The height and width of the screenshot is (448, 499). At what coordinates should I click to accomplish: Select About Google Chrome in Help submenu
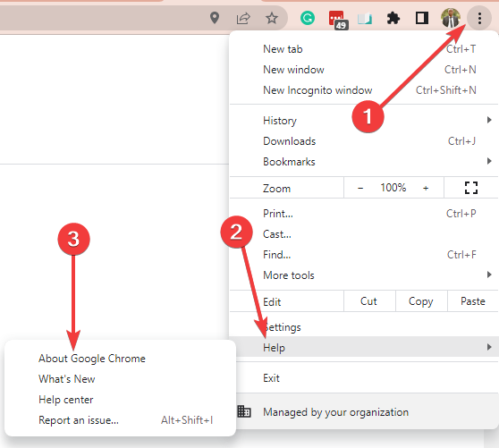point(121,359)
